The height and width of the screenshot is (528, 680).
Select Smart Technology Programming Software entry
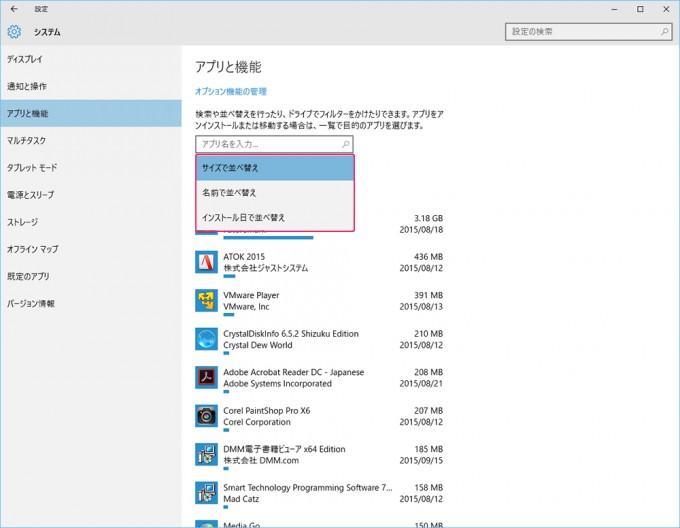click(x=307, y=488)
